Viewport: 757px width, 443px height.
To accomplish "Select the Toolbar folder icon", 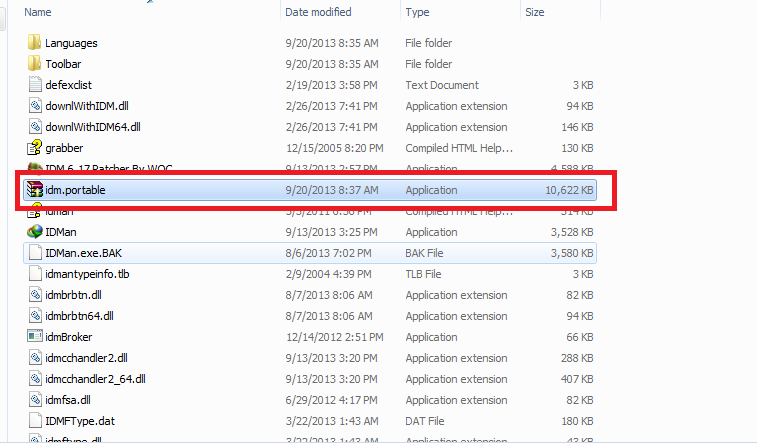I will pyautogui.click(x=34, y=63).
